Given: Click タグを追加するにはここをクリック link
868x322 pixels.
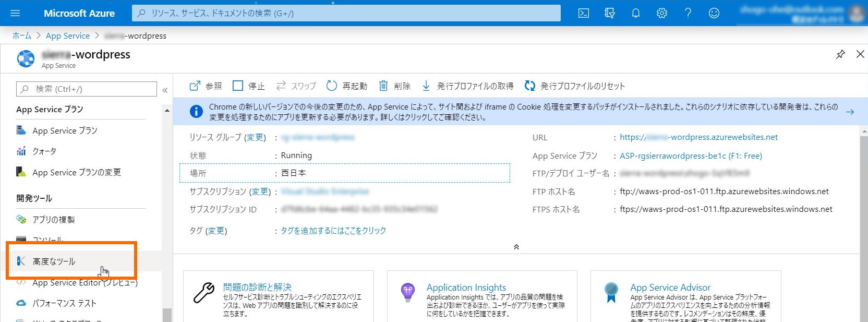Looking at the screenshot, I should coord(333,231).
